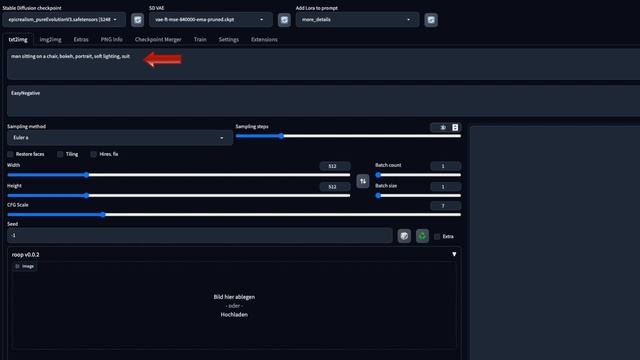Image resolution: width=640 pixels, height=360 pixels.
Task: Open the Extensions tab
Action: 264,40
